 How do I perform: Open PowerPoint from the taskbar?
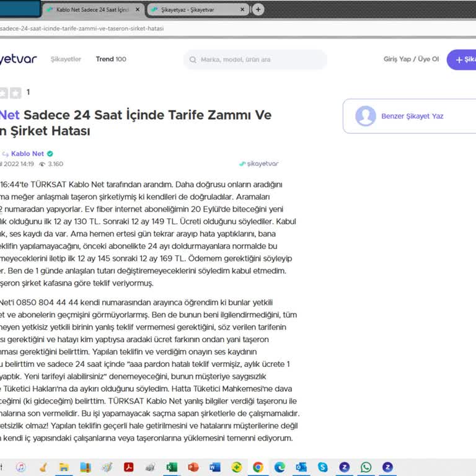[193, 467]
